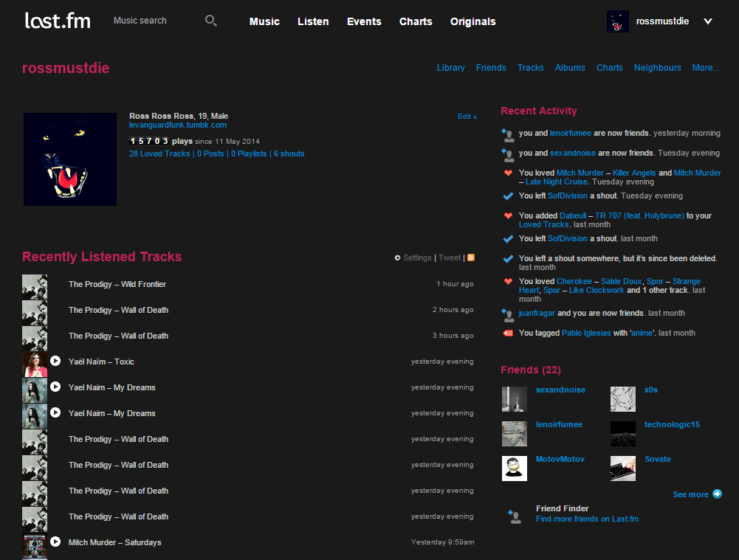Click the Edit » link
Screen dimensions: 739x560
point(465,116)
